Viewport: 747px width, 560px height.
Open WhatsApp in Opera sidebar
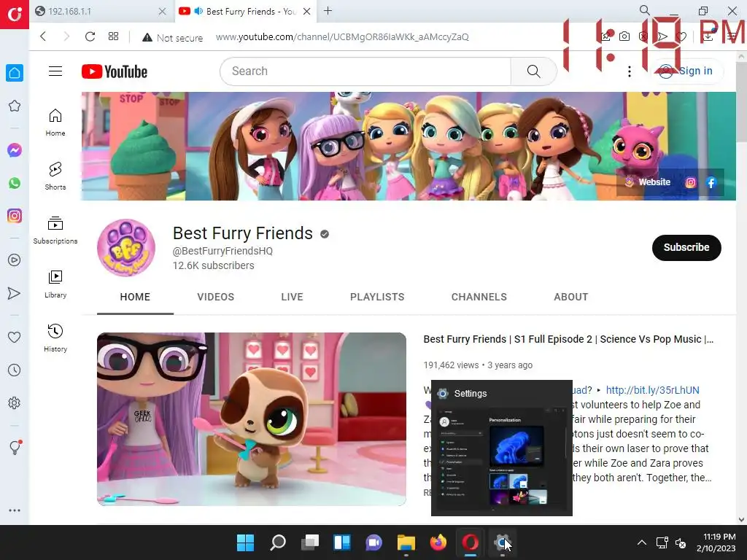pyautogui.click(x=15, y=183)
